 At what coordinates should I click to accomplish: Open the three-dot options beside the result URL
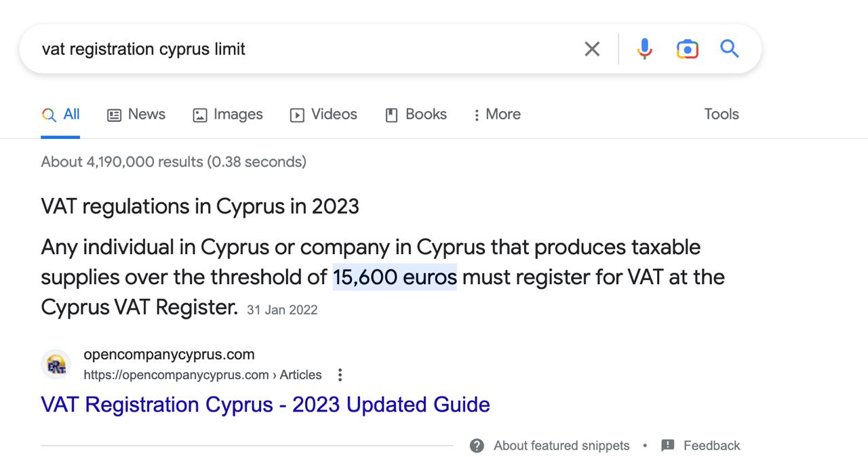(x=340, y=375)
